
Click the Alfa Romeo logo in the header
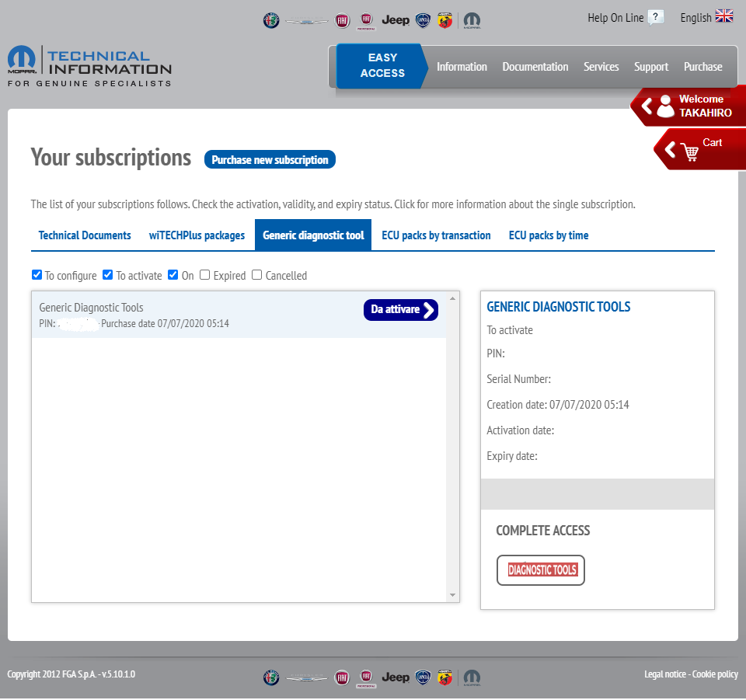tap(270, 20)
